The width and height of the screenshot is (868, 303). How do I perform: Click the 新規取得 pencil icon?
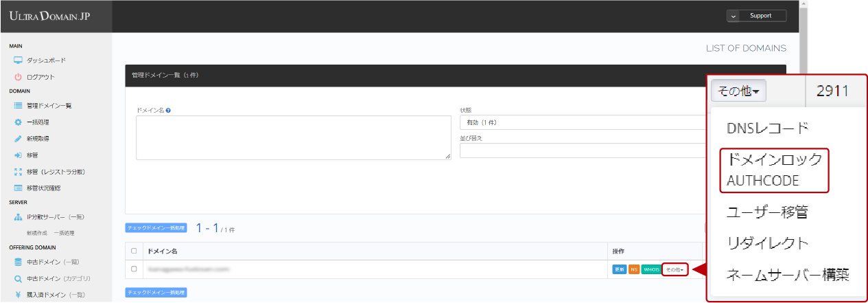coord(19,139)
